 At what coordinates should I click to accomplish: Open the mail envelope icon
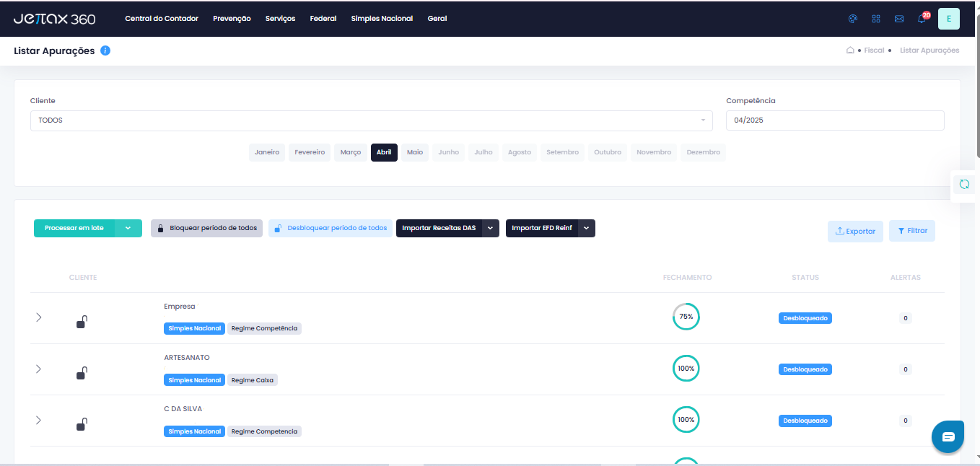click(x=899, y=19)
